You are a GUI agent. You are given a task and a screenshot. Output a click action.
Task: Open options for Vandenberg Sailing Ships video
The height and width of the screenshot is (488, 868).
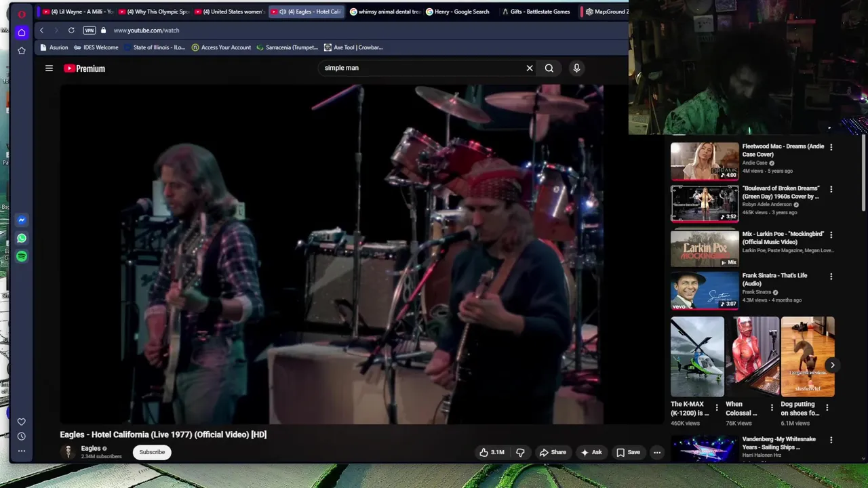tap(831, 441)
